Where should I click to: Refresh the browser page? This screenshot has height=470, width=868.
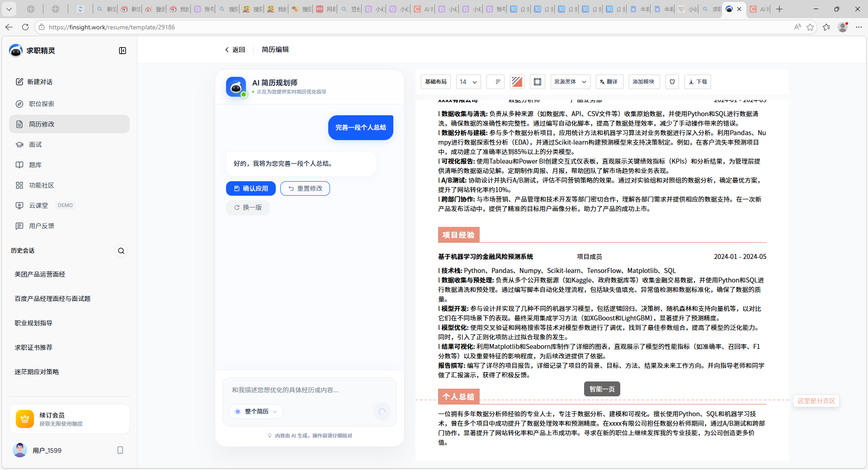25,27
